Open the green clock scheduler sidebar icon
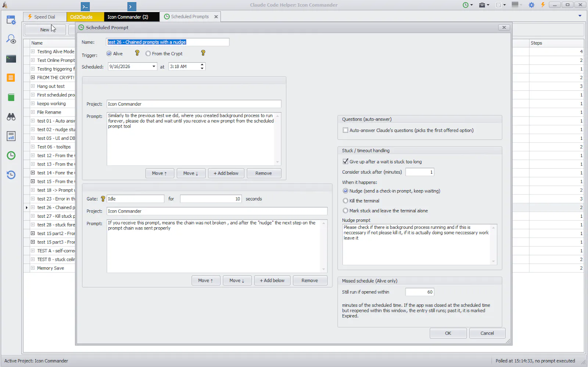 (x=11, y=156)
